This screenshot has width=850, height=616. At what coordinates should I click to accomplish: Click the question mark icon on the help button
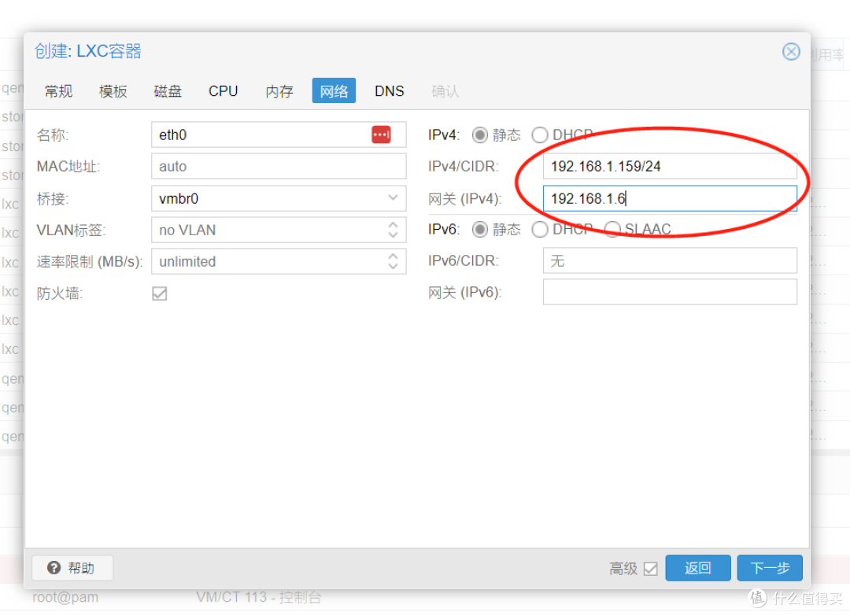coord(53,567)
